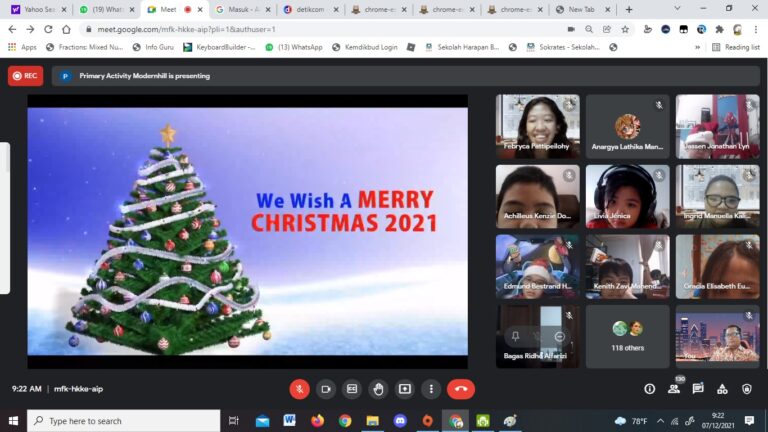Unmute the microphone in the call controls
The image size is (768, 432).
[x=299, y=389]
